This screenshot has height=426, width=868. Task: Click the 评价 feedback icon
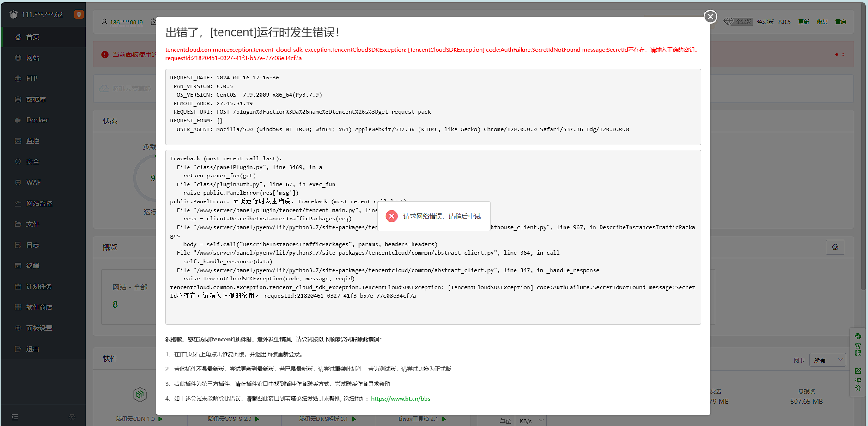[858, 371]
